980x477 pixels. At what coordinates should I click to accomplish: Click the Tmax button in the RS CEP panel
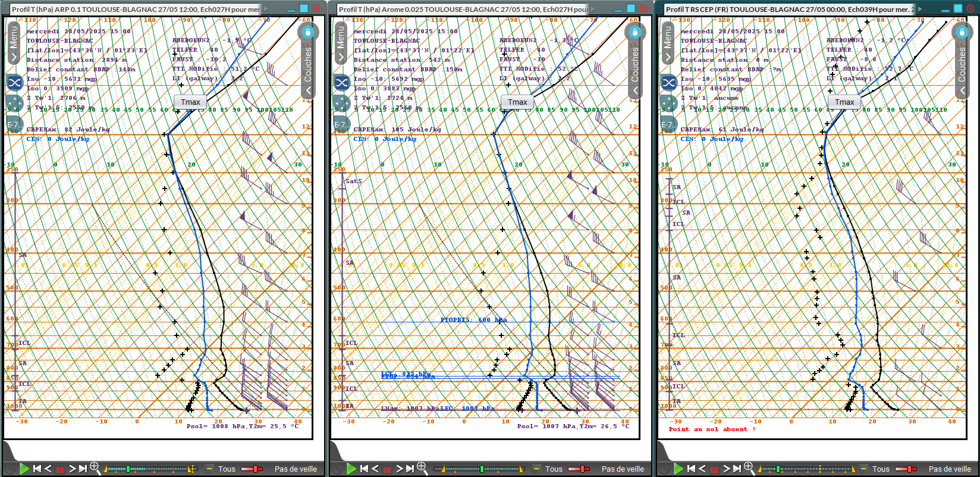(844, 102)
